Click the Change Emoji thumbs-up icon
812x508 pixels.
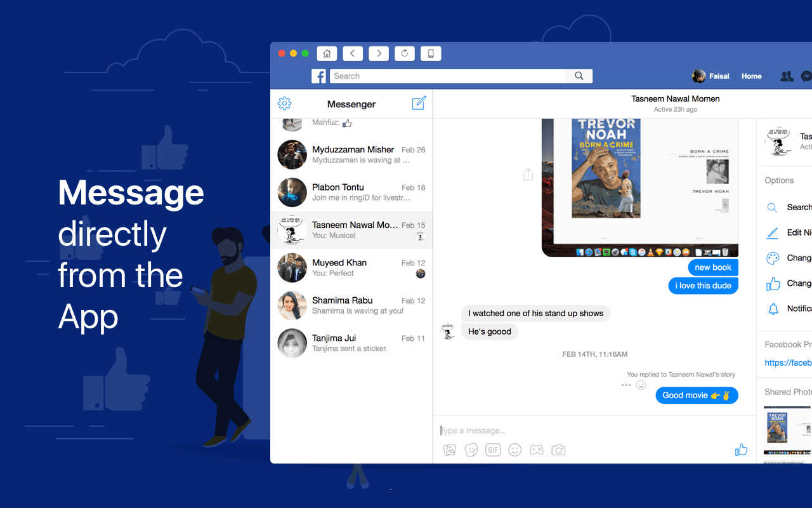pyautogui.click(x=773, y=284)
